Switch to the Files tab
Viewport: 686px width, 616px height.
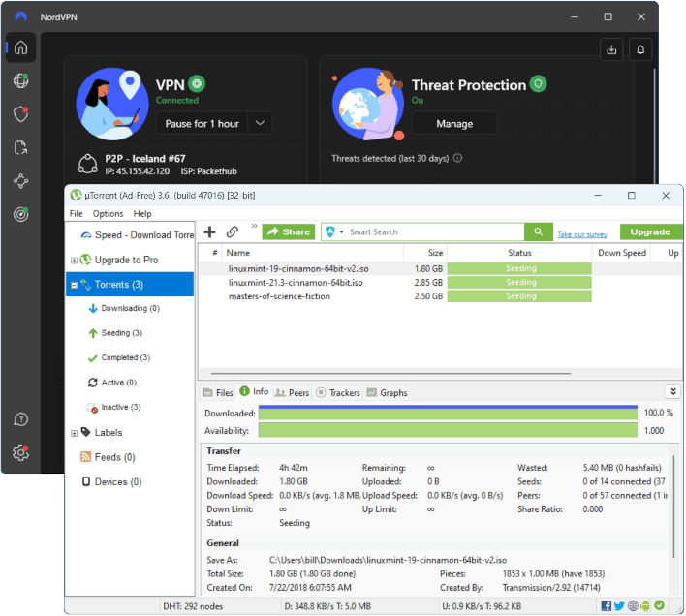pyautogui.click(x=218, y=392)
